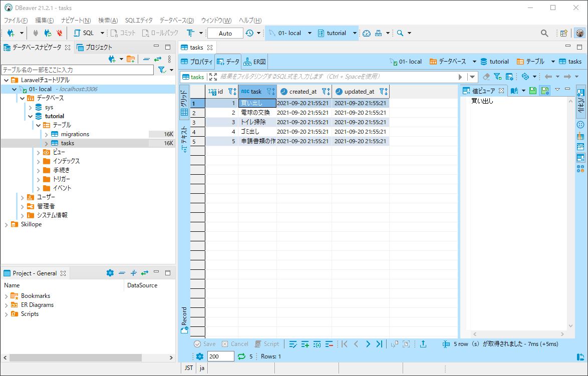Switch to the プロジェクト tab
This screenshot has width=588, height=376.
95,47
